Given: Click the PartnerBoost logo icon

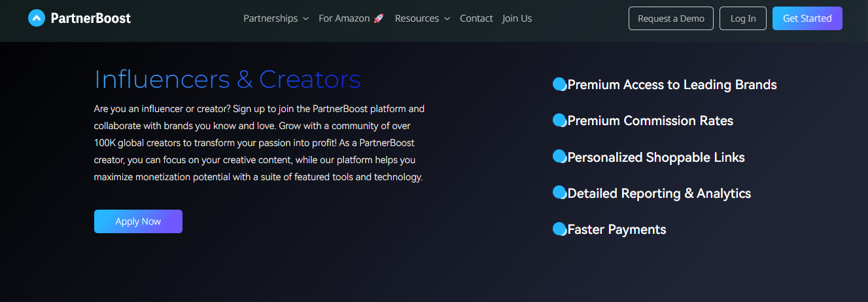Looking at the screenshot, I should click(37, 18).
